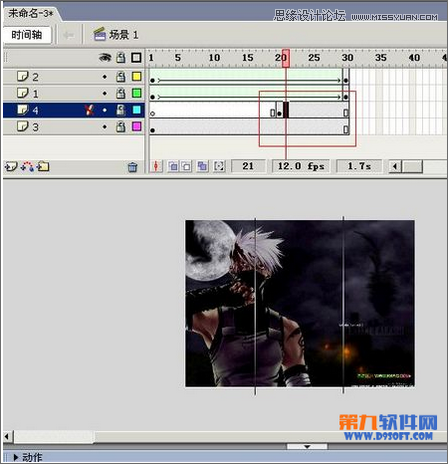Screen dimensions: 448x464
Task: Open Modify Onion Markers
Action: point(219,166)
